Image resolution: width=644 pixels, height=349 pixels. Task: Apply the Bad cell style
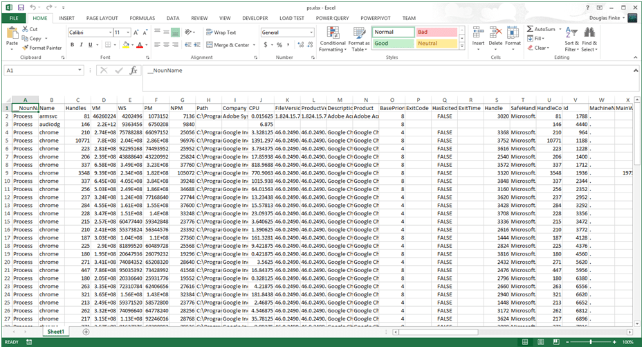436,32
